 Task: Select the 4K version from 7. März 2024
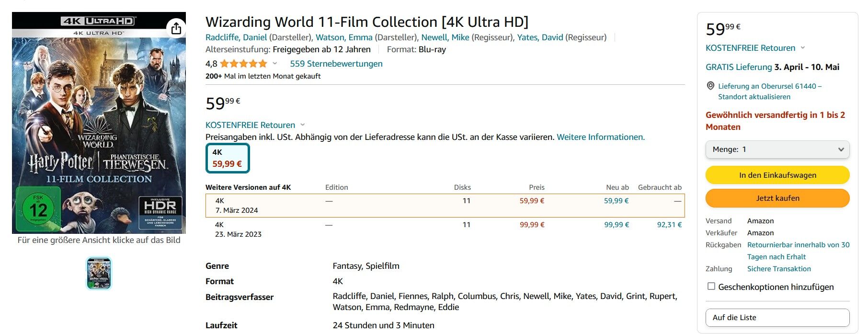coord(445,206)
